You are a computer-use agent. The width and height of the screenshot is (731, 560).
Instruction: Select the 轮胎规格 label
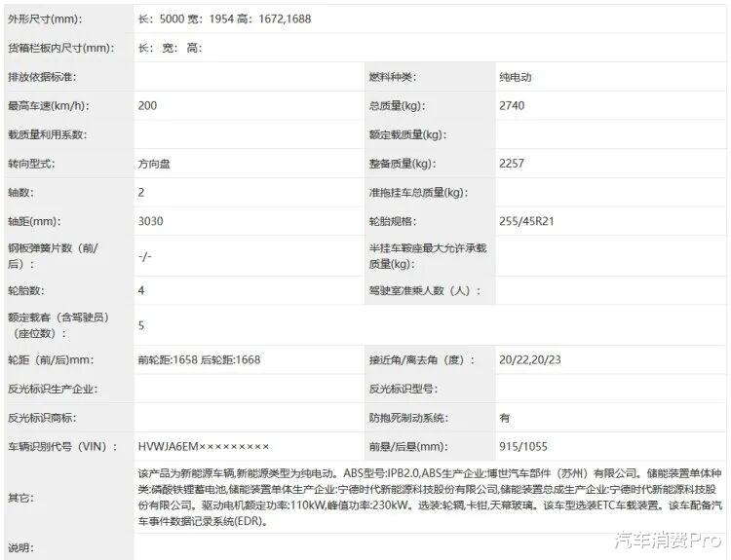(x=393, y=221)
